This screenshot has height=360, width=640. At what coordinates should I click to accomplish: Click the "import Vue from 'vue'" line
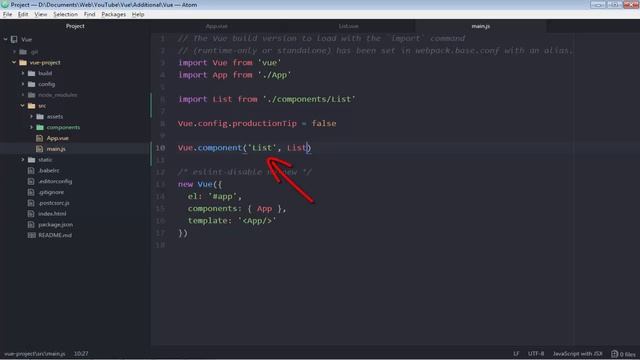coord(230,63)
